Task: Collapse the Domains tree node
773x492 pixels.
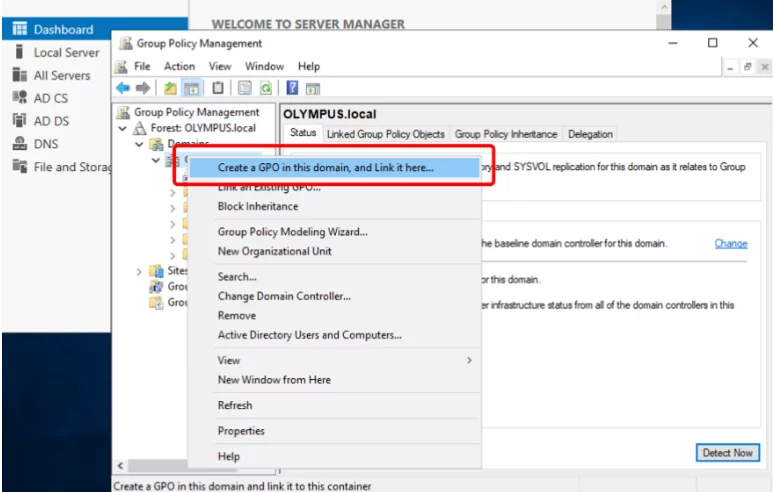Action: point(139,144)
